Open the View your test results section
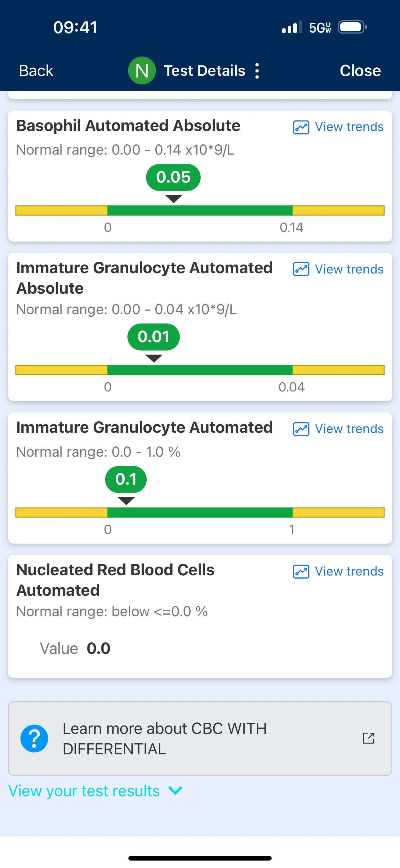 click(84, 790)
